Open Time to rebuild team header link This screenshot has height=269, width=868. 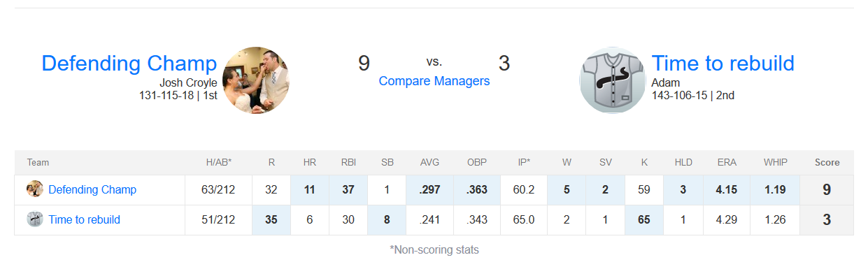coord(723,63)
